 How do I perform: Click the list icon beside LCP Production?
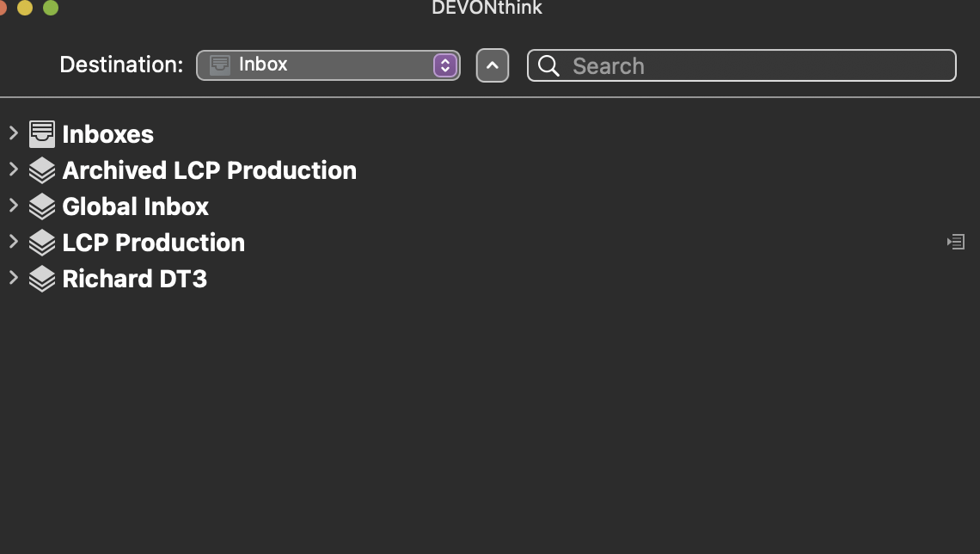(x=956, y=243)
